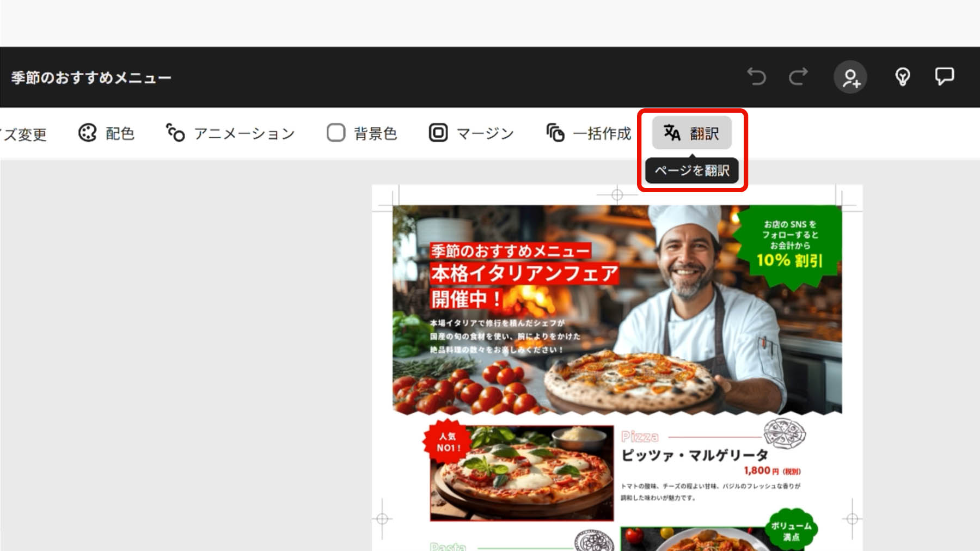Select the chef hero photo on canvas
Screen dimensions: 980x551
(x=617, y=309)
